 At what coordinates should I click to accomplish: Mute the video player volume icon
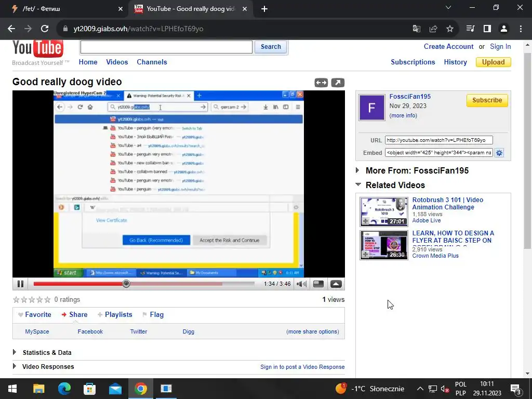tap(301, 284)
